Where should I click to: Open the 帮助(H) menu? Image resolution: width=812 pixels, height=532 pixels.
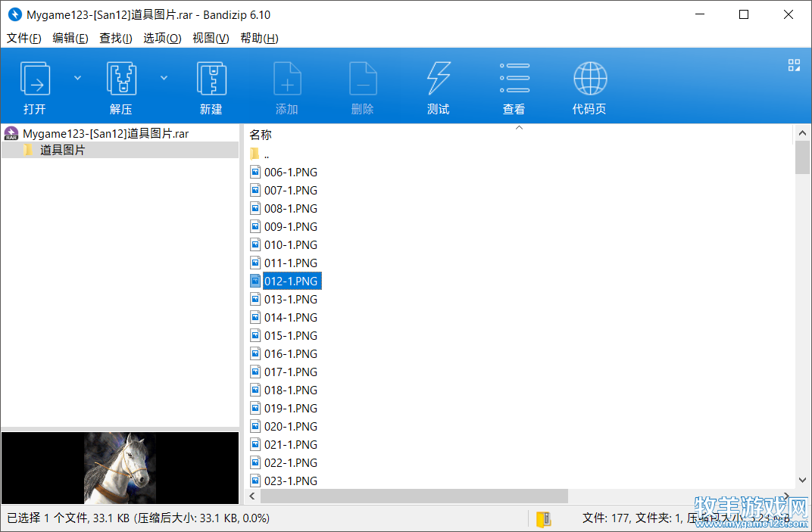pyautogui.click(x=259, y=38)
